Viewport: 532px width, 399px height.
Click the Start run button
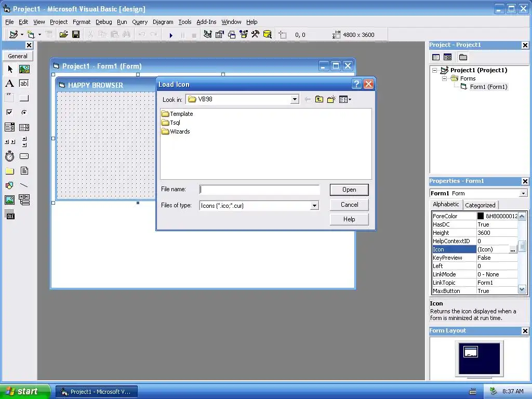pos(171,35)
